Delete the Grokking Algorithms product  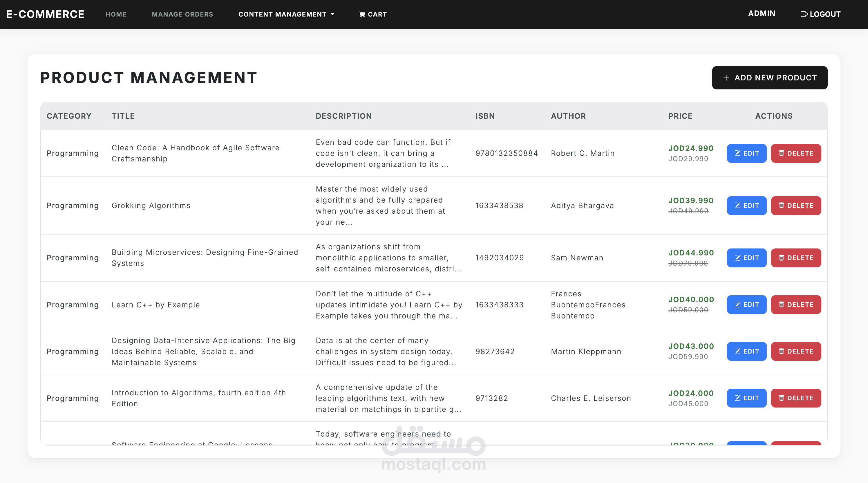pyautogui.click(x=796, y=206)
